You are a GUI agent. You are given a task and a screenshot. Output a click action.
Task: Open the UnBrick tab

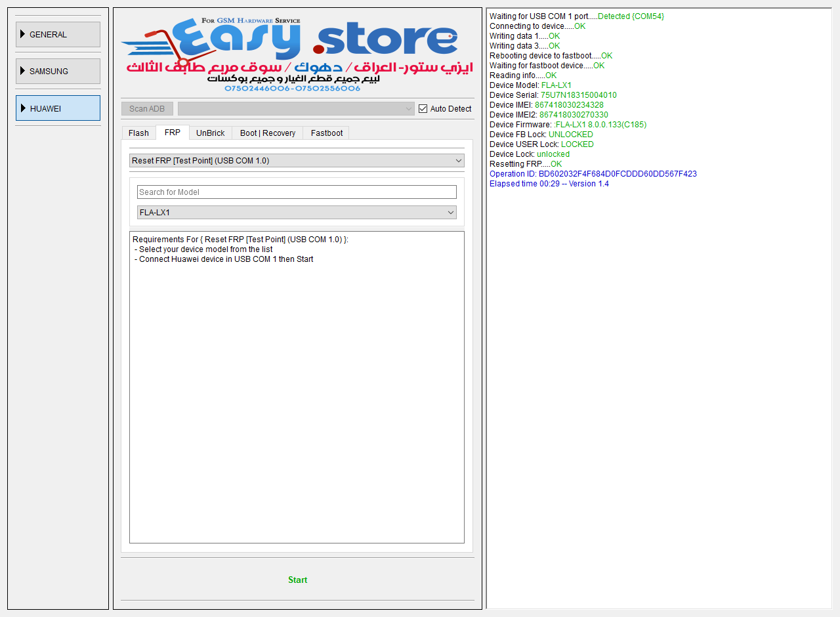tap(211, 133)
